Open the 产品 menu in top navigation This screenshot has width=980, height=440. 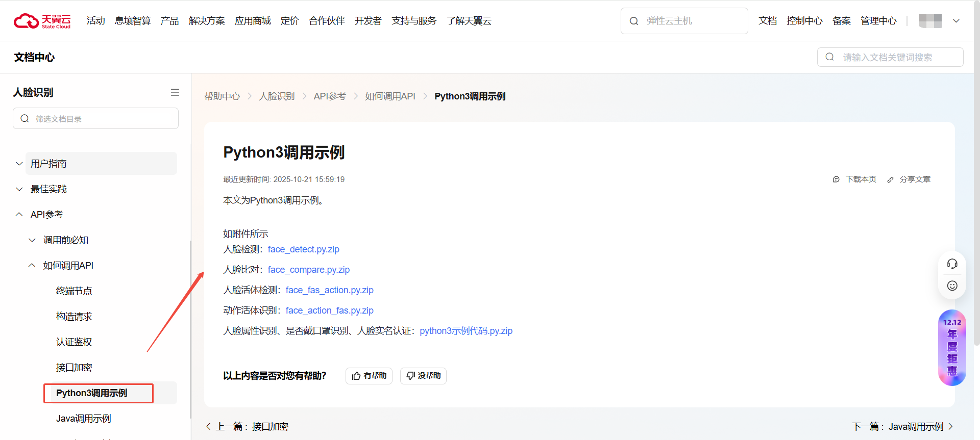169,21
